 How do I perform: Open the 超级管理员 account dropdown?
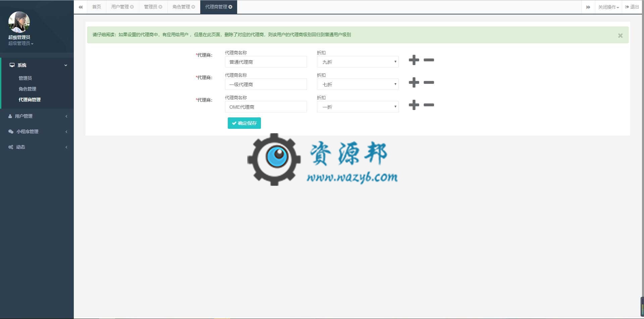(x=21, y=43)
